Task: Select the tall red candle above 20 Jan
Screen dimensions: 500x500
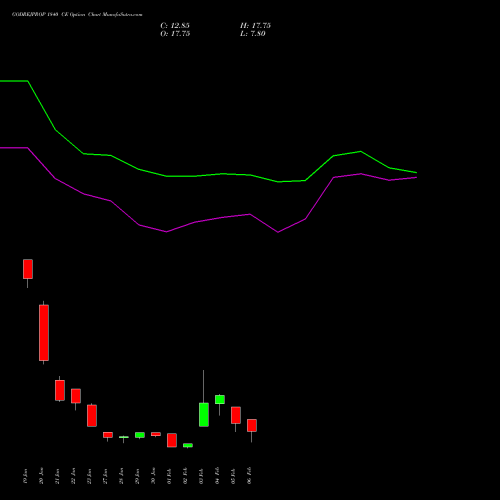Action: pyautogui.click(x=44, y=333)
